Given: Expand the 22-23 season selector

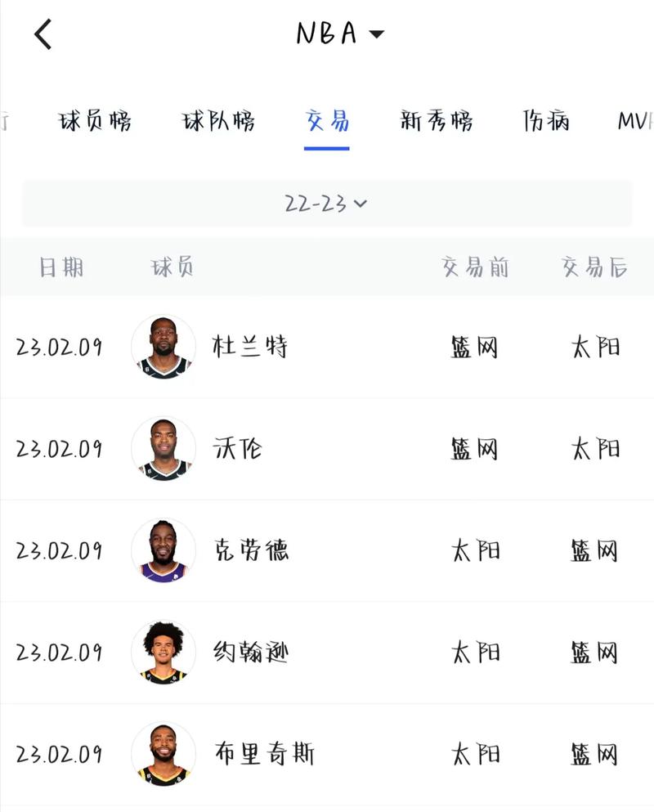Looking at the screenshot, I should pos(326,204).
